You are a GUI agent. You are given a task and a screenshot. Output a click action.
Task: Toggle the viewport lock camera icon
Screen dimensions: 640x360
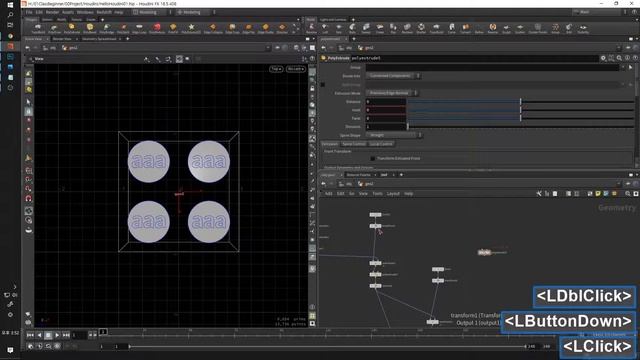click(312, 89)
